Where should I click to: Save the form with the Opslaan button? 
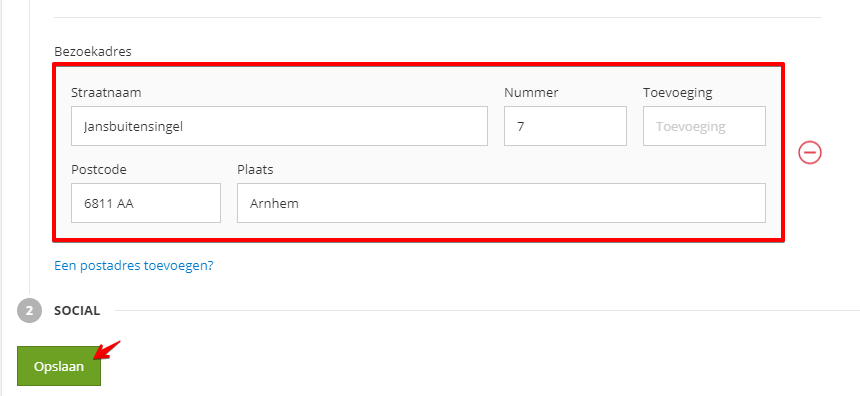[59, 366]
